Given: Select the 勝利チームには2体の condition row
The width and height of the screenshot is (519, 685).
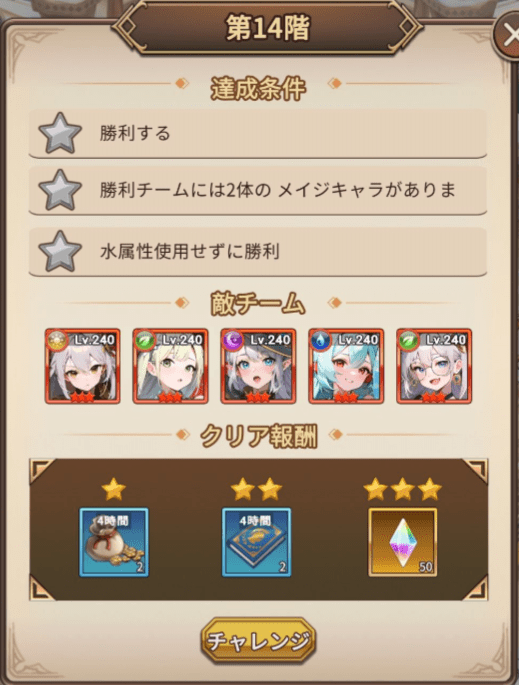Looking at the screenshot, I should click(x=258, y=190).
